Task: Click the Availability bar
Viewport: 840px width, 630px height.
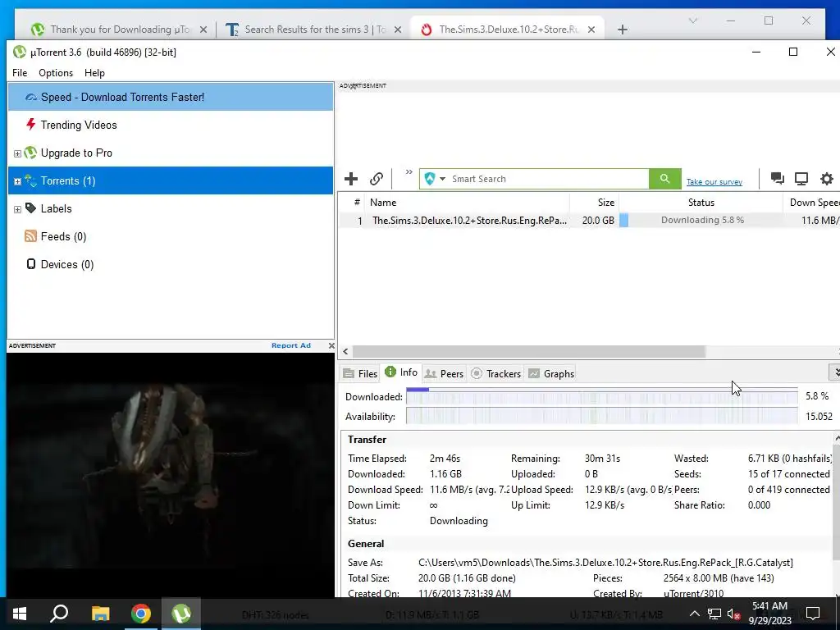Action: click(x=601, y=416)
